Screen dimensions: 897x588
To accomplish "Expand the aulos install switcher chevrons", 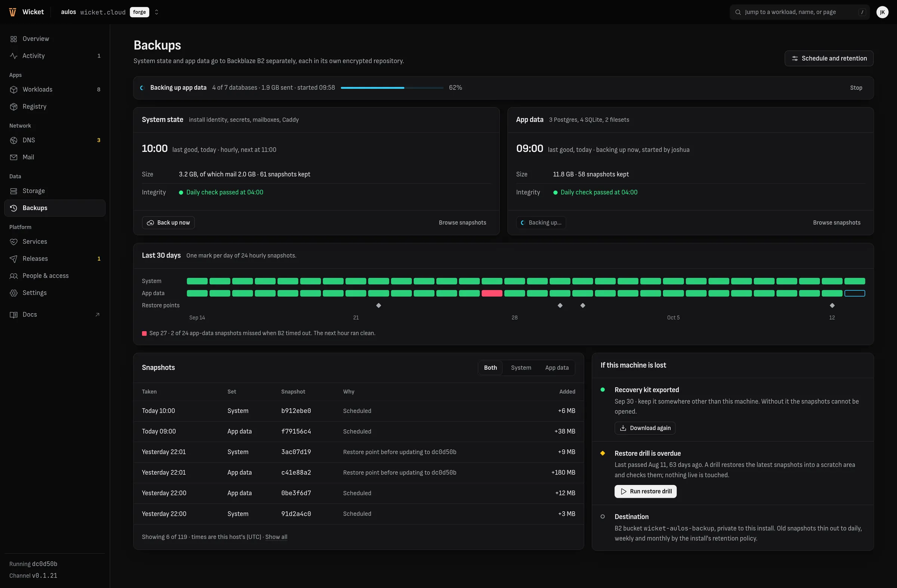I will coord(156,12).
